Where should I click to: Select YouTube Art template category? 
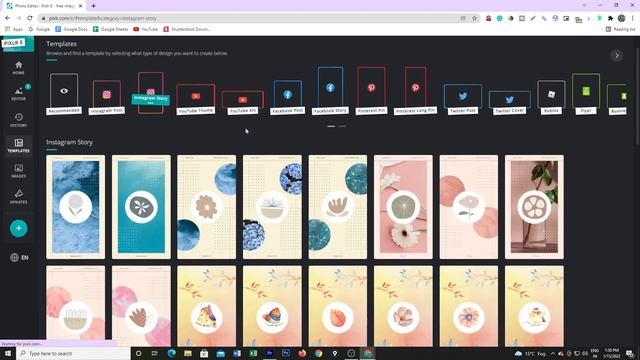[242, 102]
